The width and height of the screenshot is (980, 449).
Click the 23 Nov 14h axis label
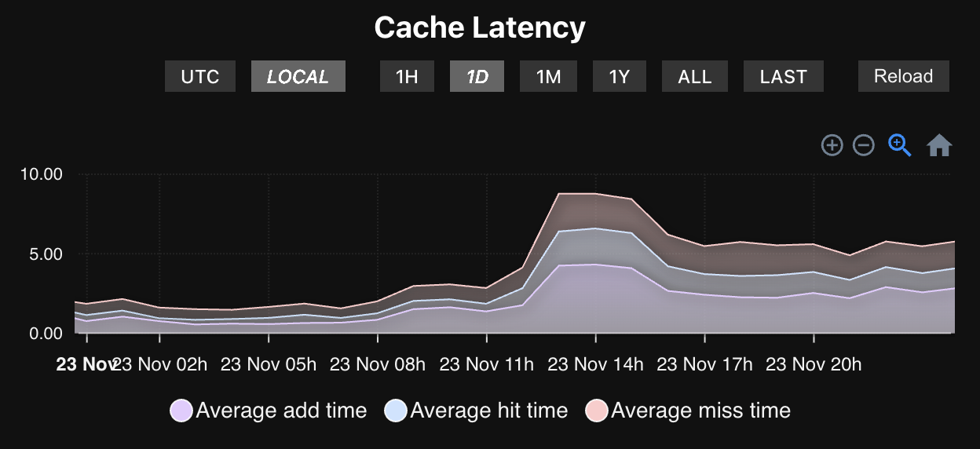point(595,364)
